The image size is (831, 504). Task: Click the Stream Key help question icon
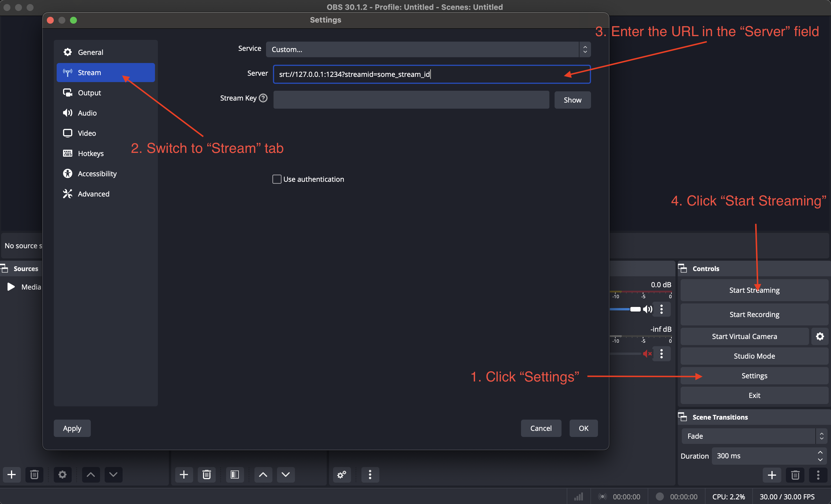pyautogui.click(x=263, y=98)
